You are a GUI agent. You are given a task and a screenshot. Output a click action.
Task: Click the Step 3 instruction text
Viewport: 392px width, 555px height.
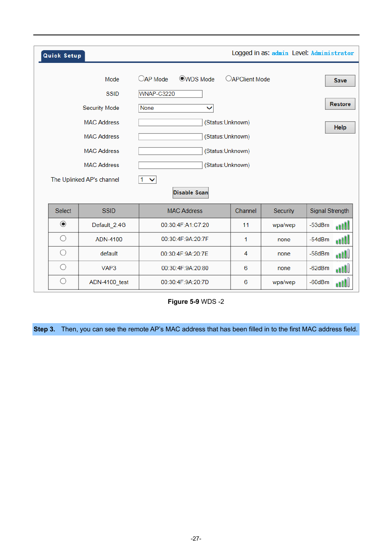196,329
